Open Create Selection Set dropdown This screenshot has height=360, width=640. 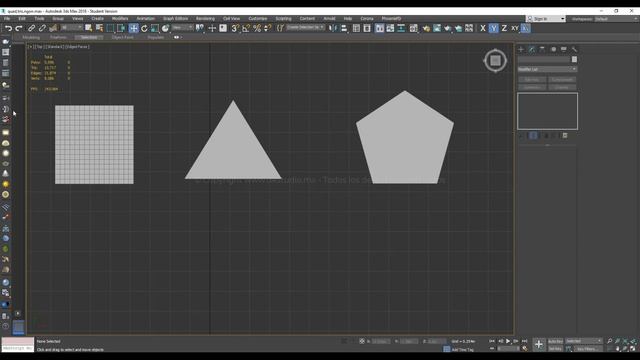(x=305, y=28)
